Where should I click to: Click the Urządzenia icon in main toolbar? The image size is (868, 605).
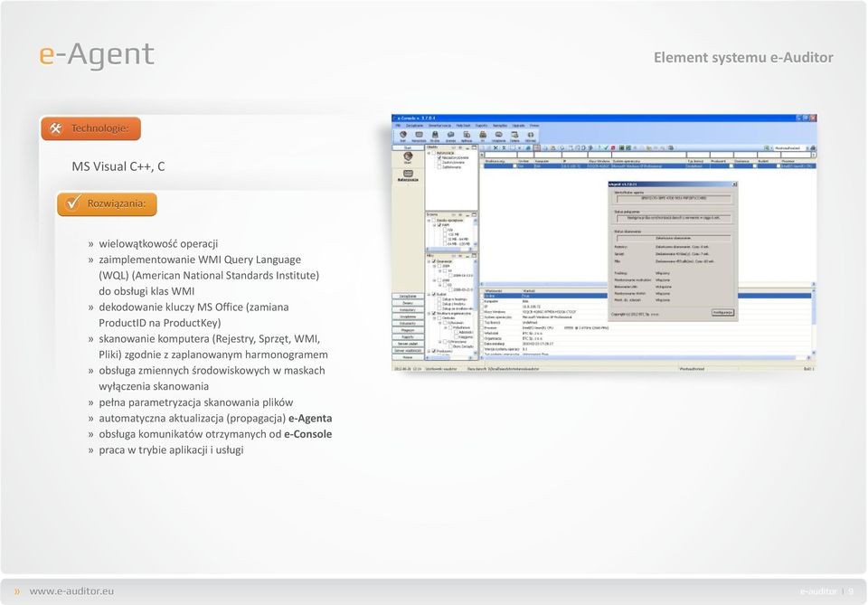[x=499, y=135]
